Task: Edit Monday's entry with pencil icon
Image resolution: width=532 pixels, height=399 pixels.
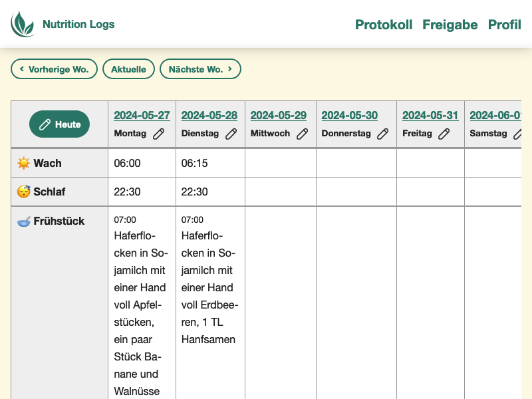Action: 158,134
